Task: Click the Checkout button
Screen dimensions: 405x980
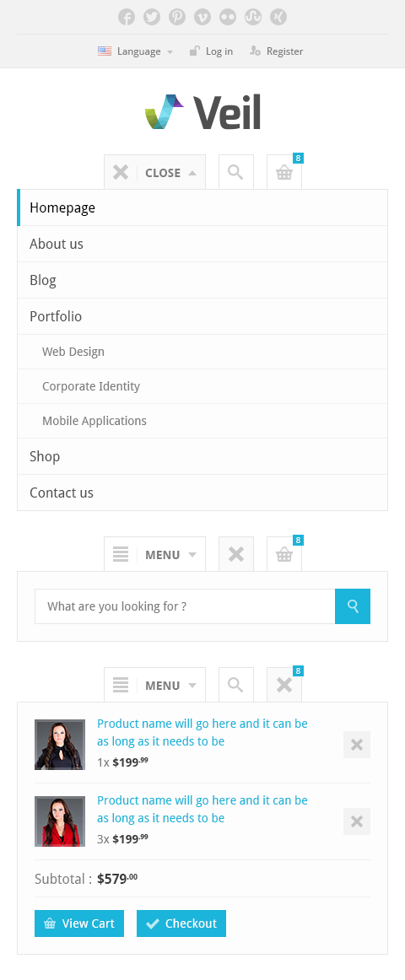Action: 181,923
